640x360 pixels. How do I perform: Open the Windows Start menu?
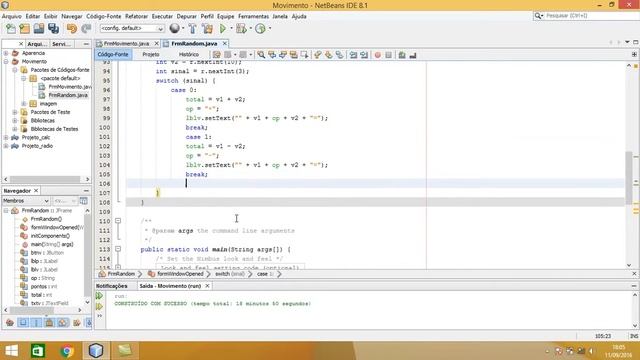11,351
